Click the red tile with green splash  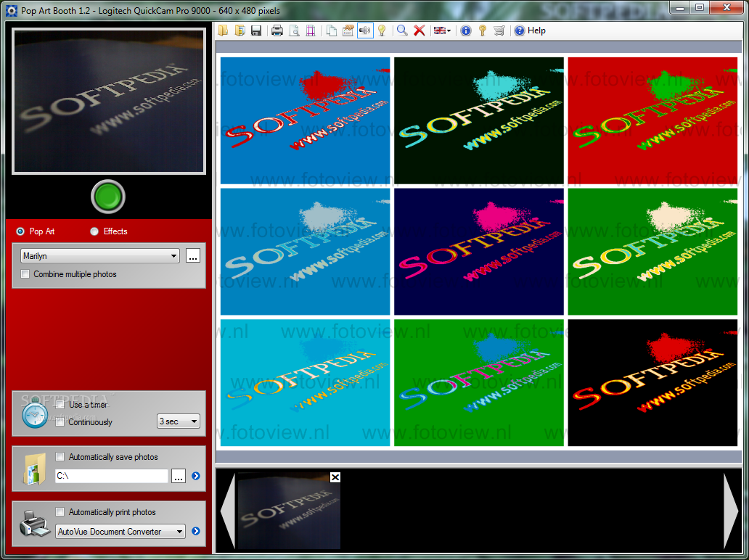[x=652, y=120]
